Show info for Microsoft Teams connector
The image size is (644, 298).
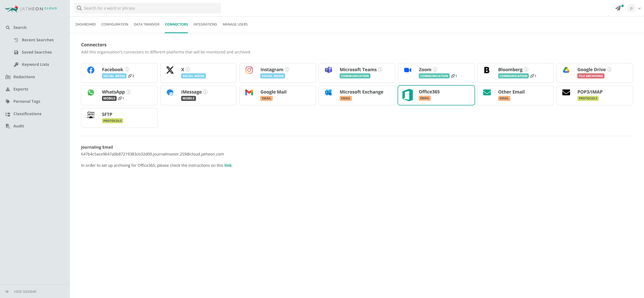(x=380, y=69)
